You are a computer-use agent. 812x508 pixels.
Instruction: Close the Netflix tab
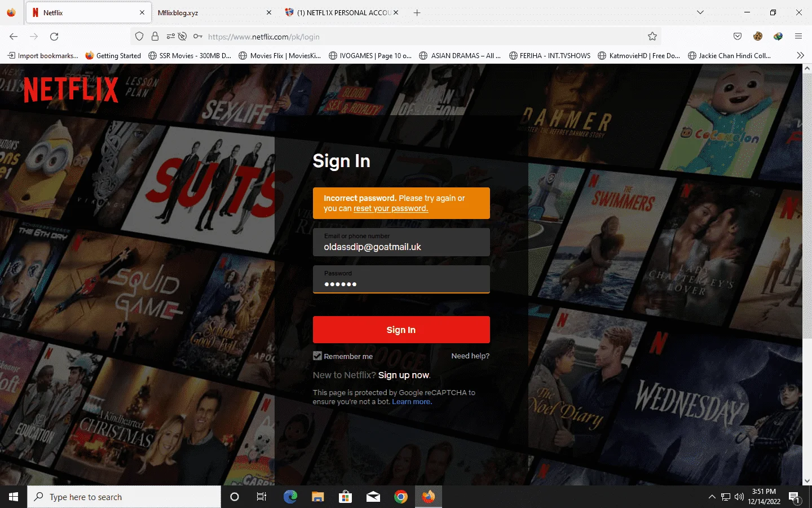[x=142, y=12]
